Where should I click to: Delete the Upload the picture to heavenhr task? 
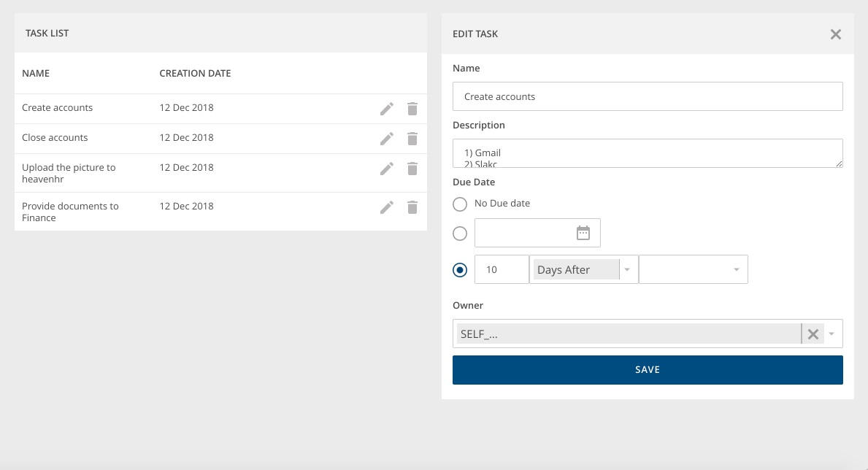[412, 169]
